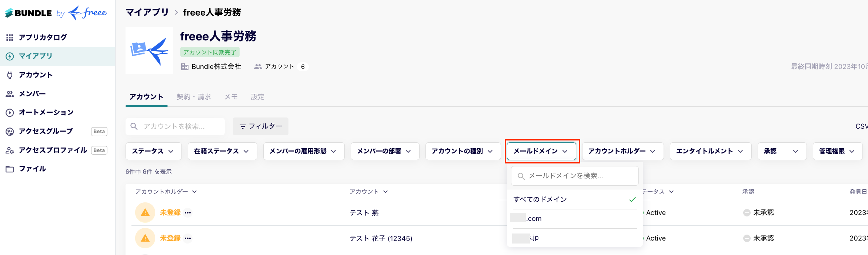Sort by アカウントホルダー column header
This screenshot has width=868, height=255.
click(166, 192)
